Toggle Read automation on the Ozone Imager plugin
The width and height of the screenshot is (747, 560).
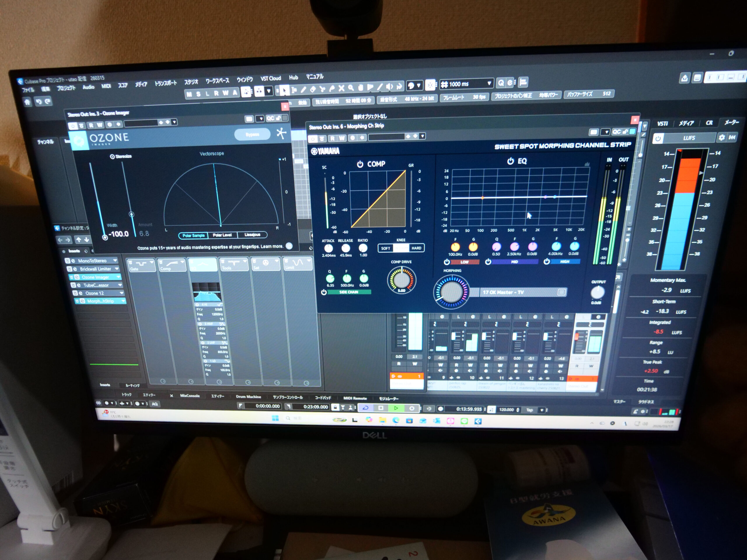point(91,126)
